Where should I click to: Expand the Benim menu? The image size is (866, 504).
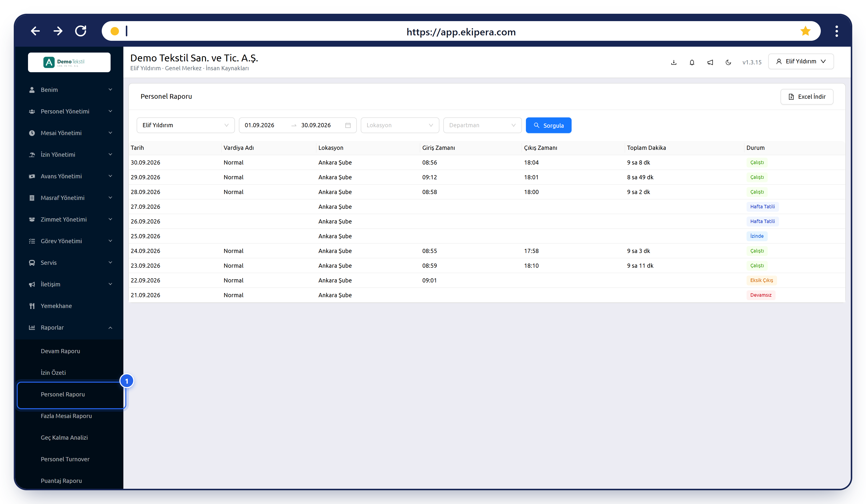tap(69, 90)
